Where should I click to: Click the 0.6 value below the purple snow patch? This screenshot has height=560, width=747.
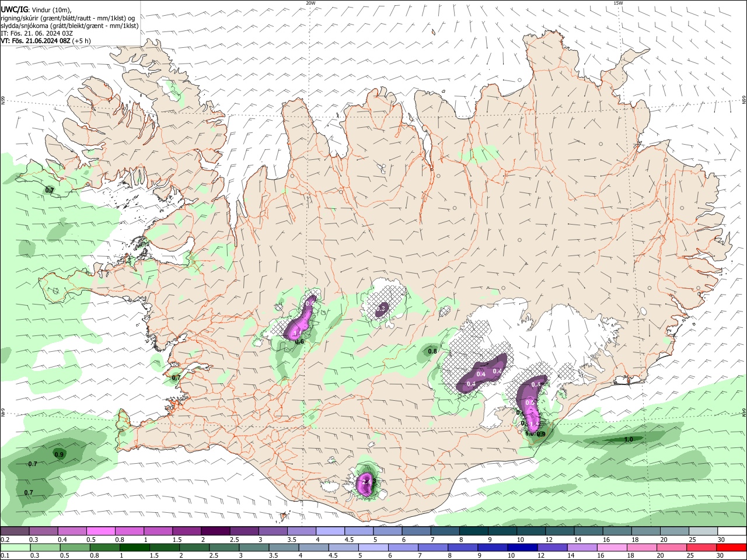[299, 342]
